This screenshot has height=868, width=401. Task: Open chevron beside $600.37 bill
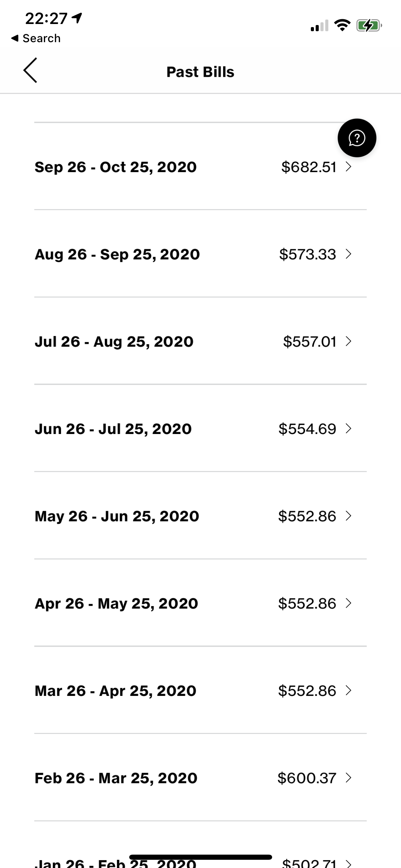click(x=349, y=778)
